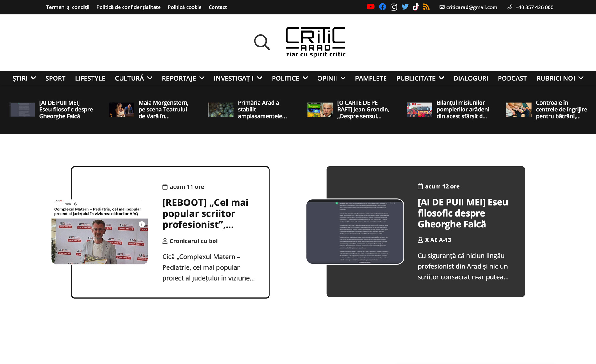Go to the DIALOGURI section
The width and height of the screenshot is (596, 364).
471,79
